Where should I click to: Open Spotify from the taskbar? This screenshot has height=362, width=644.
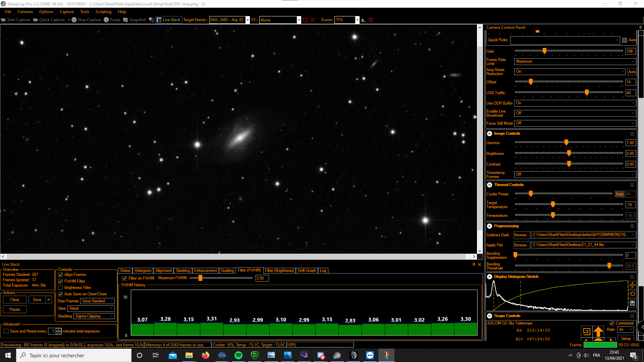click(x=238, y=355)
